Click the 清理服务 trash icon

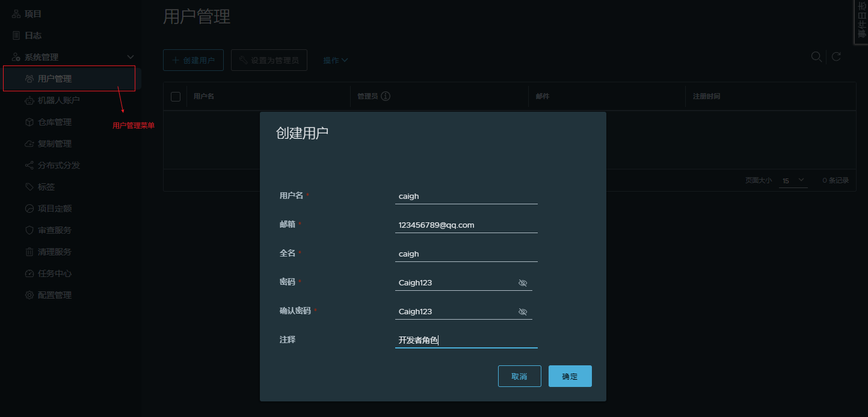(29, 252)
